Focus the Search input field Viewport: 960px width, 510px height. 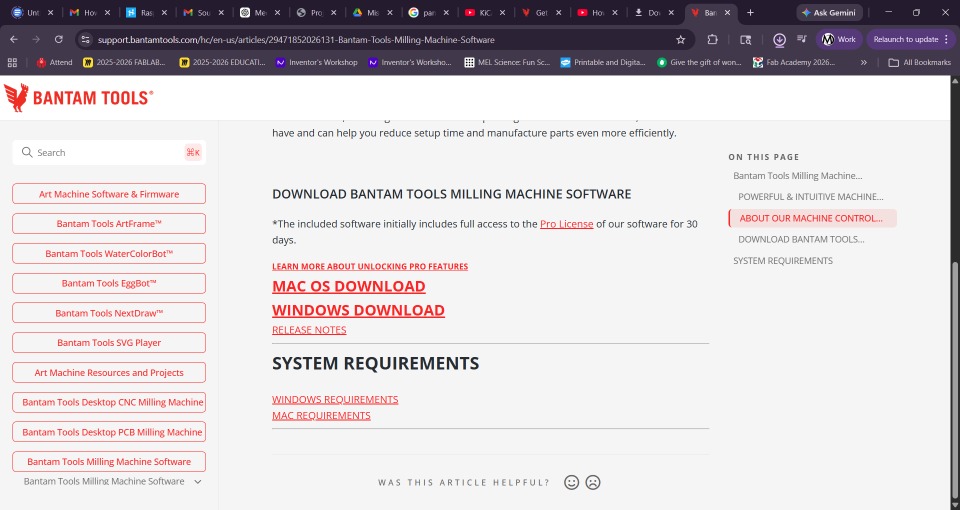pyautogui.click(x=109, y=152)
